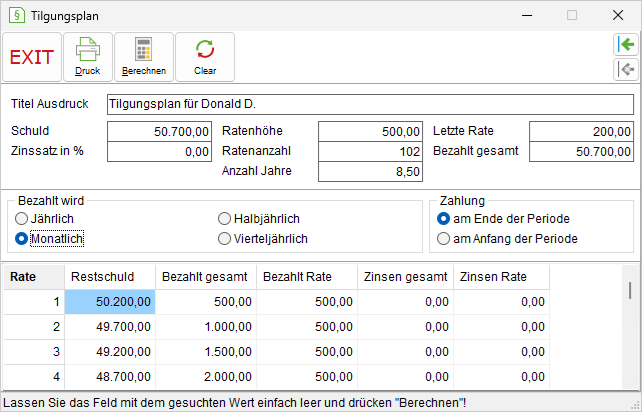
Task: Click the Druck printer icon
Action: point(88,50)
